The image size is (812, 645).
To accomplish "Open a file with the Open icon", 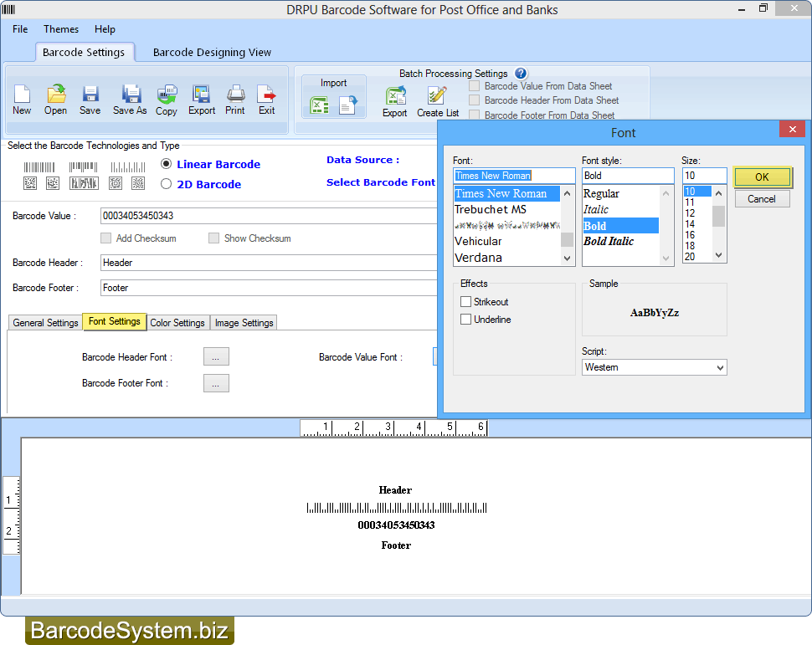I will 55,100.
